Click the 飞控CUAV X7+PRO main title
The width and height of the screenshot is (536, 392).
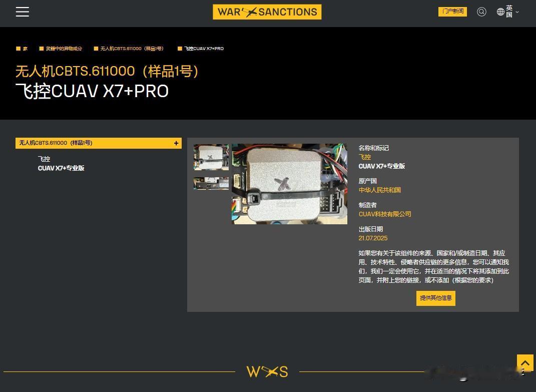click(x=92, y=91)
